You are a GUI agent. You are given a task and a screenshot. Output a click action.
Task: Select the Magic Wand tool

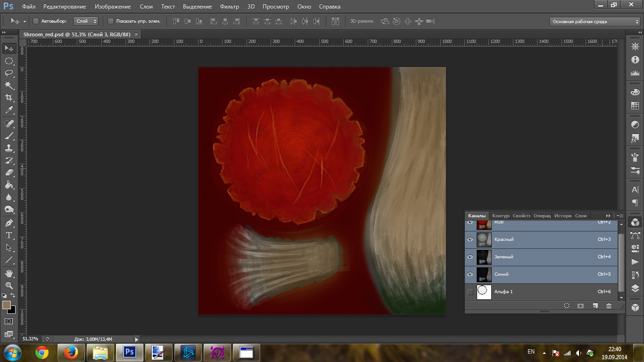(9, 85)
